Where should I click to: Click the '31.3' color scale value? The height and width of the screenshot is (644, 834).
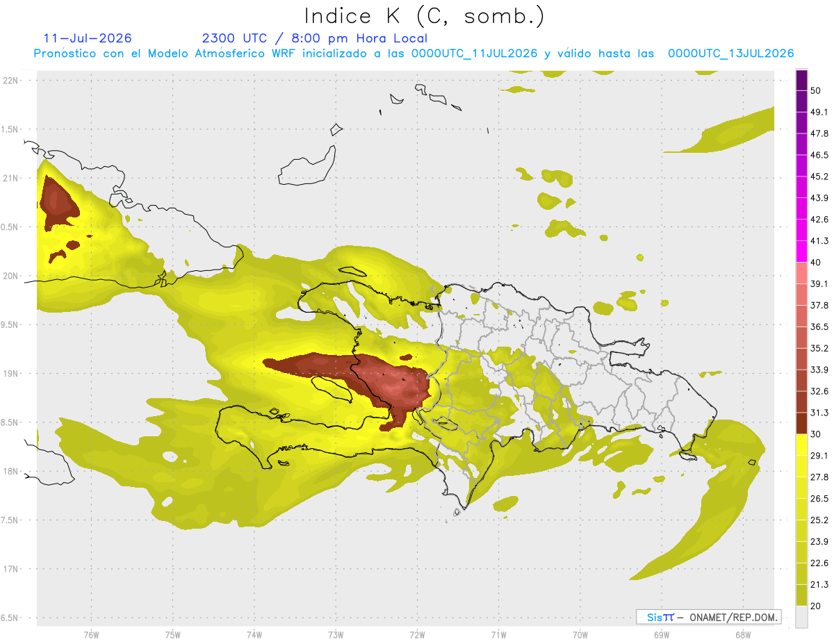pos(819,413)
